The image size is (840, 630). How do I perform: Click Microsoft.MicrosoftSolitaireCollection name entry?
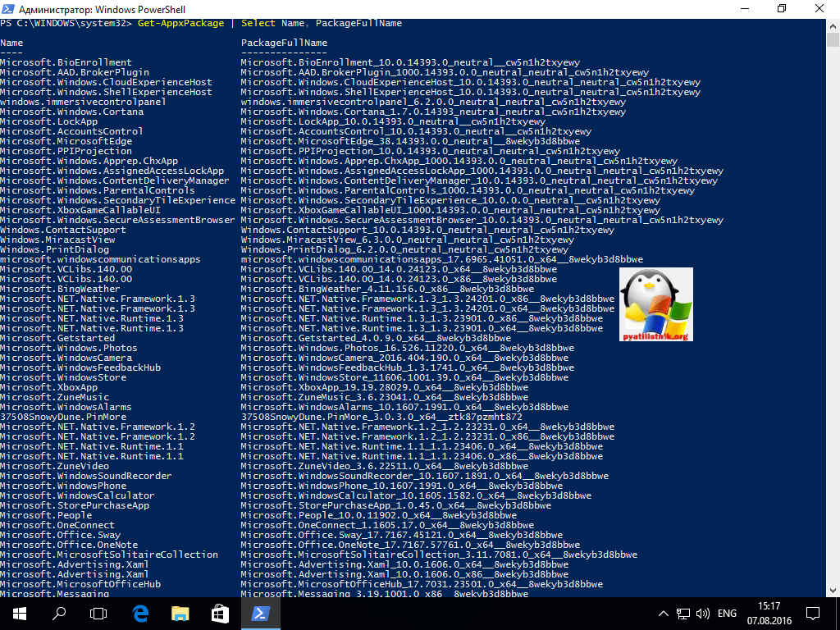(x=109, y=555)
